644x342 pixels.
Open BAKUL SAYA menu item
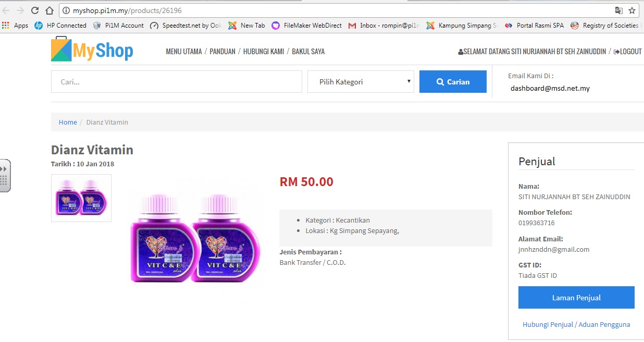pos(308,52)
